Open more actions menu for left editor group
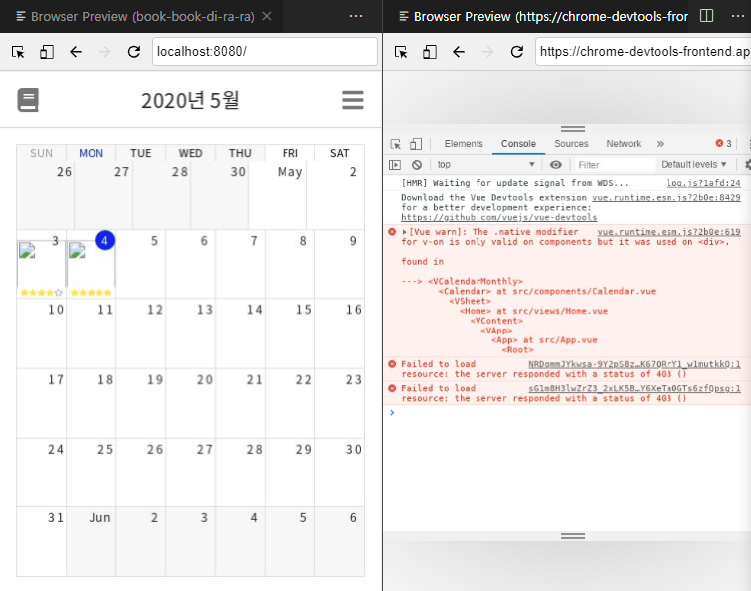The image size is (751, 591). (356, 16)
